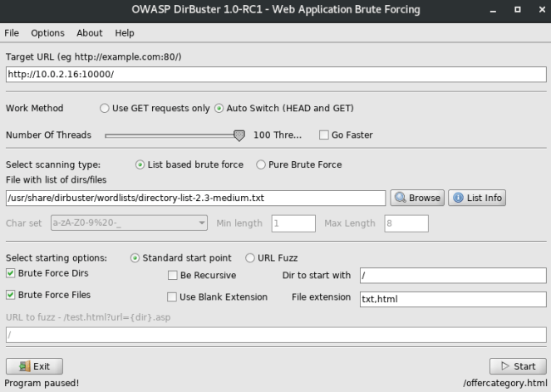Viewport: 551px width, 392px height.
Task: Click the 100 Thre... thread count label
Action: pyautogui.click(x=278, y=135)
